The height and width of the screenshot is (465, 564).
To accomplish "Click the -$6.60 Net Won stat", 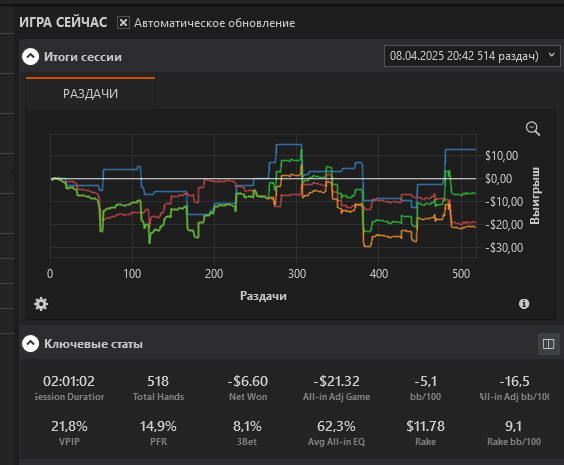I will click(248, 388).
